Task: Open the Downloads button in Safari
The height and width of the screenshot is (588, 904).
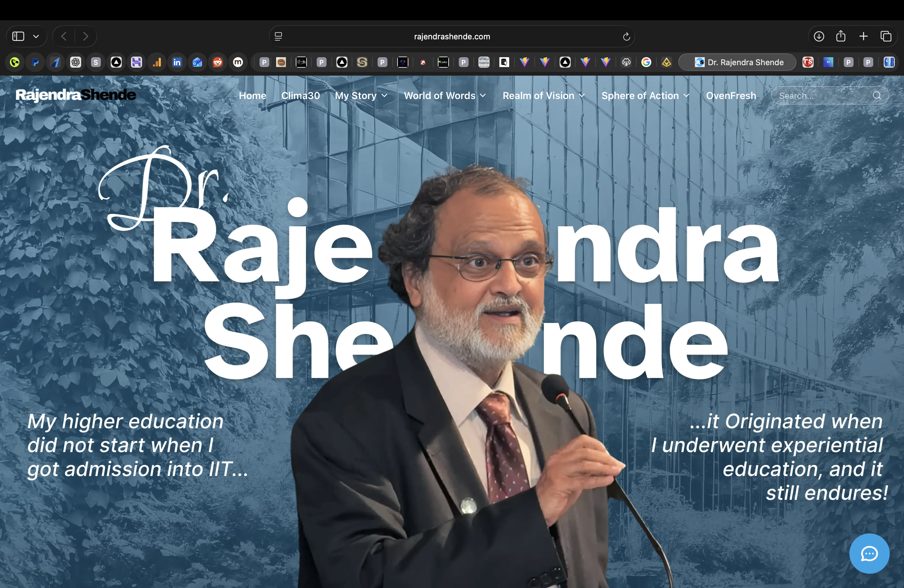Action: (x=819, y=36)
